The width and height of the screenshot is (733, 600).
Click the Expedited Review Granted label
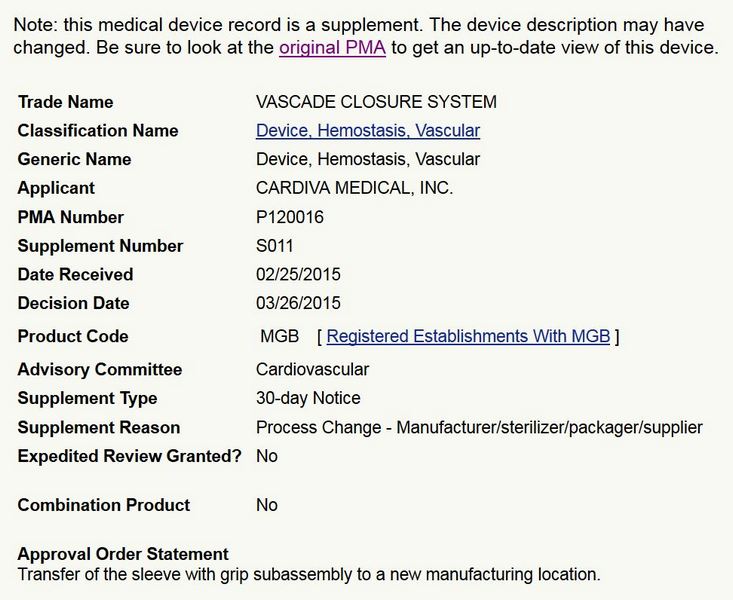[130, 456]
